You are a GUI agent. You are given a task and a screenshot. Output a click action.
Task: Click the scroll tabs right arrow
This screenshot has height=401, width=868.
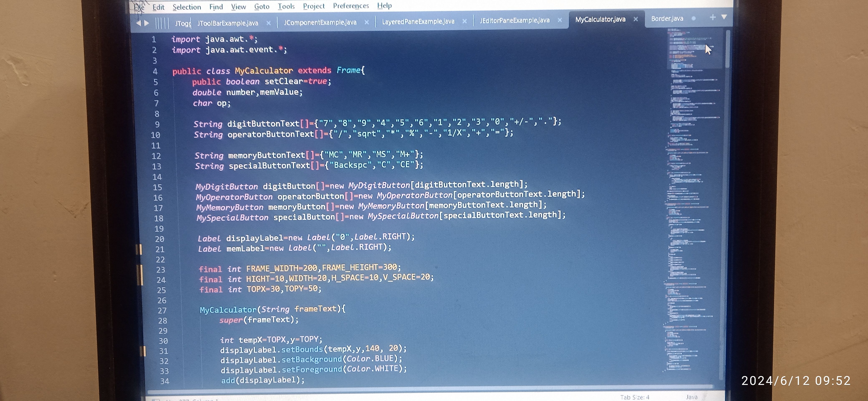click(x=146, y=23)
